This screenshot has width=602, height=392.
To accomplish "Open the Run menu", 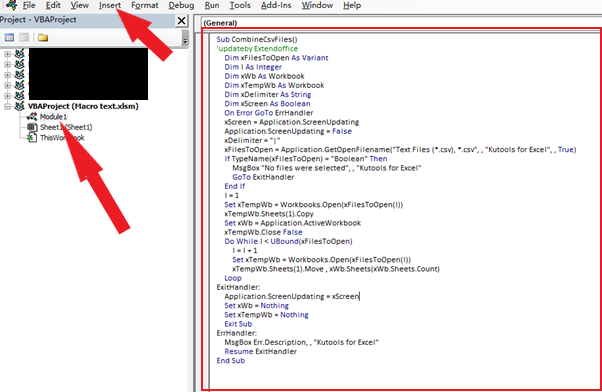I will [x=212, y=5].
